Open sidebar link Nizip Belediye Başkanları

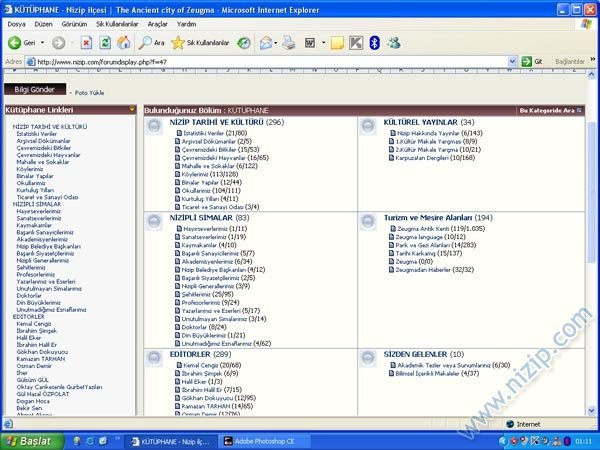click(49, 246)
